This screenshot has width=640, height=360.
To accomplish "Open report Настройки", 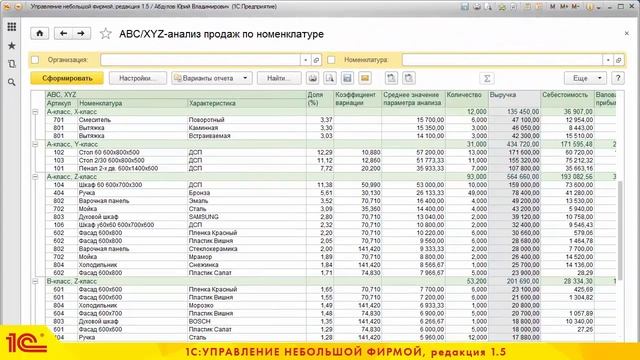I will [x=138, y=78].
